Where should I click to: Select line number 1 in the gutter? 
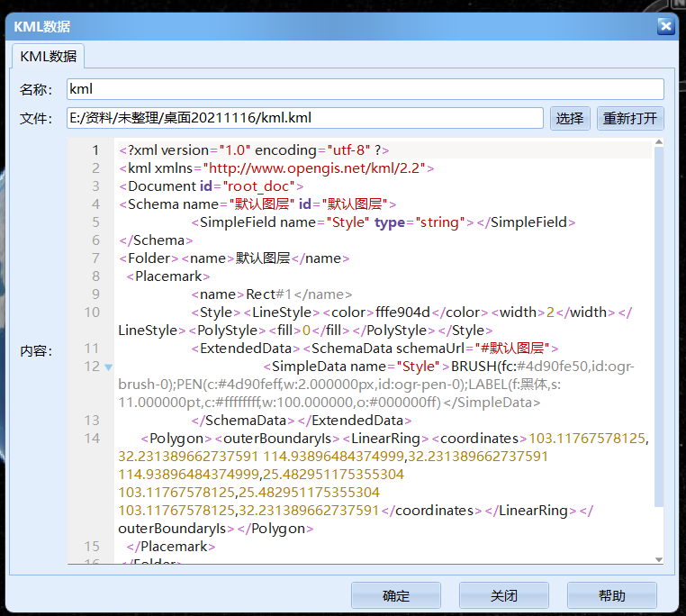point(94,150)
